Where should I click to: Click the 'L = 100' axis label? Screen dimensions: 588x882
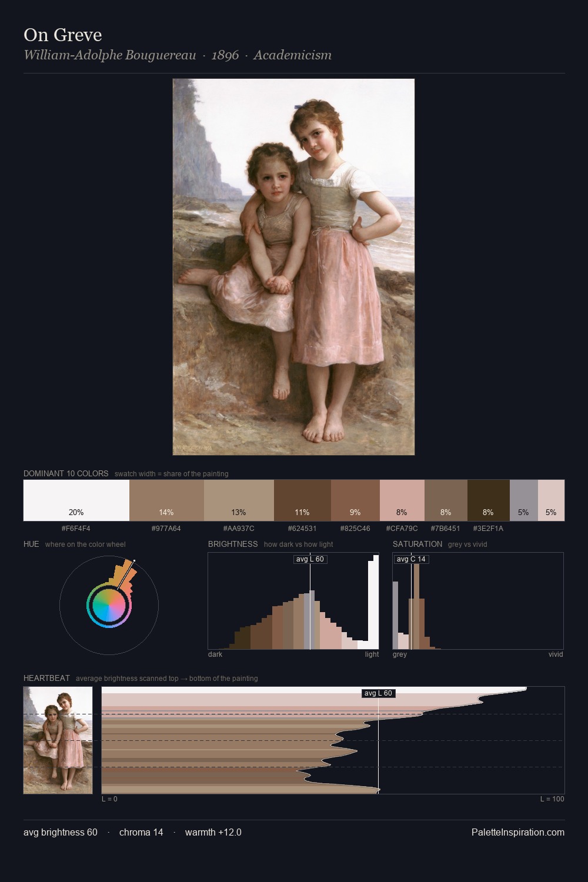[552, 799]
